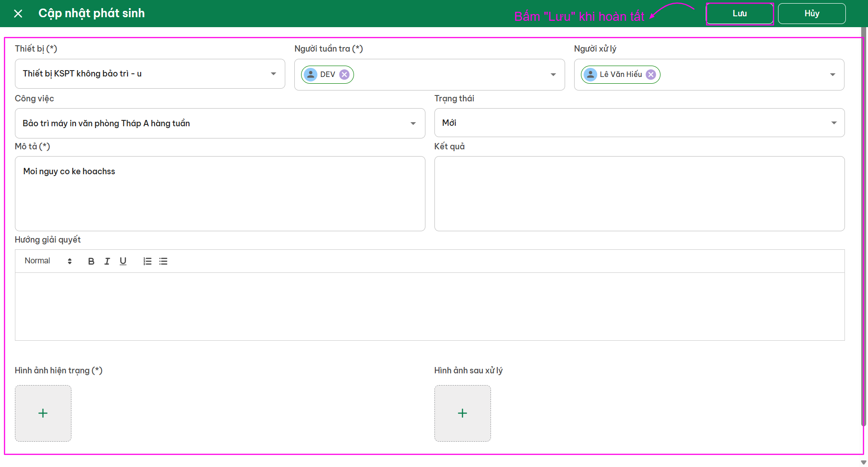The image size is (868, 467).
Task: Toggle italic formatting in the editor toolbar
Action: coord(107,261)
